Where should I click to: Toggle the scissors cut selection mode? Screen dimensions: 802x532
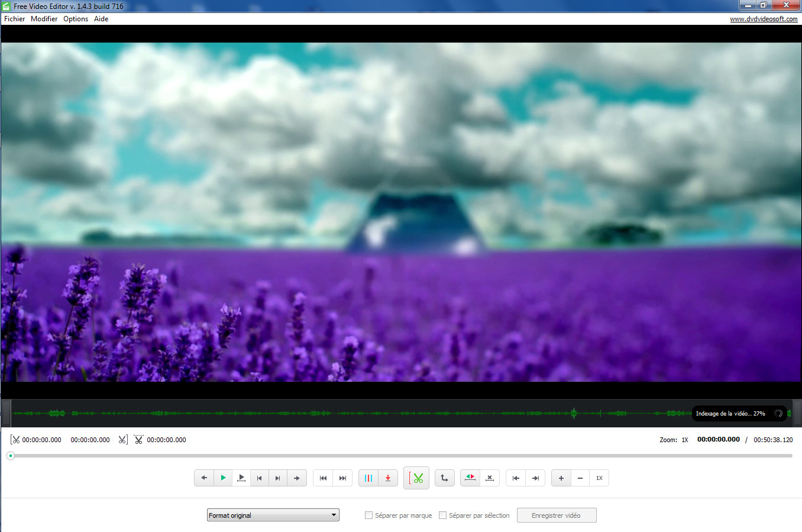(416, 478)
